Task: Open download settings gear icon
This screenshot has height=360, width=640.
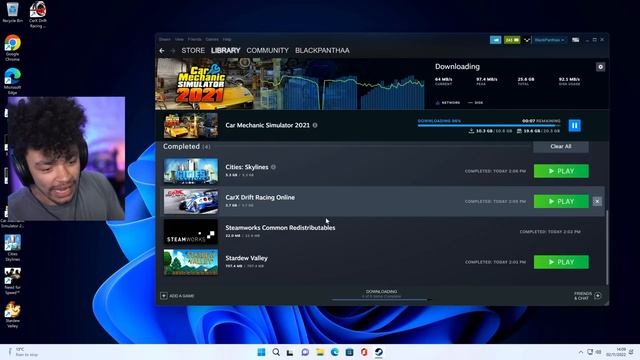Action: click(x=600, y=67)
